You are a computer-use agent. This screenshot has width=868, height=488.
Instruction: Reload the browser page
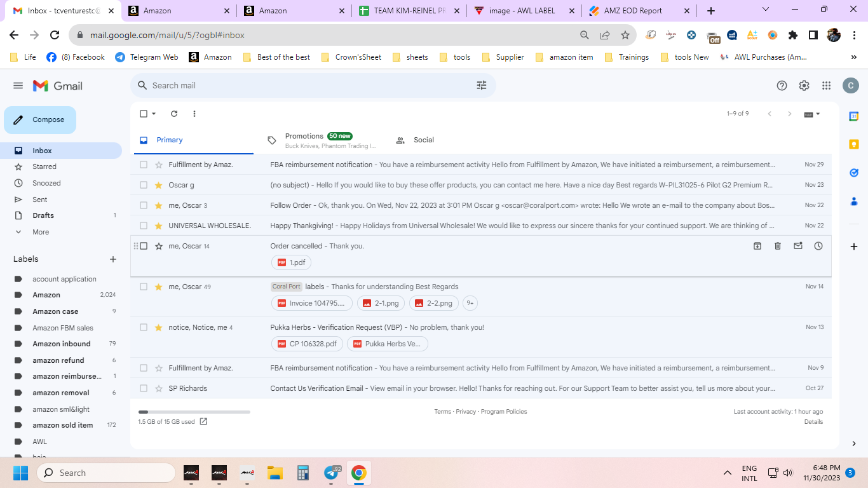click(x=55, y=35)
